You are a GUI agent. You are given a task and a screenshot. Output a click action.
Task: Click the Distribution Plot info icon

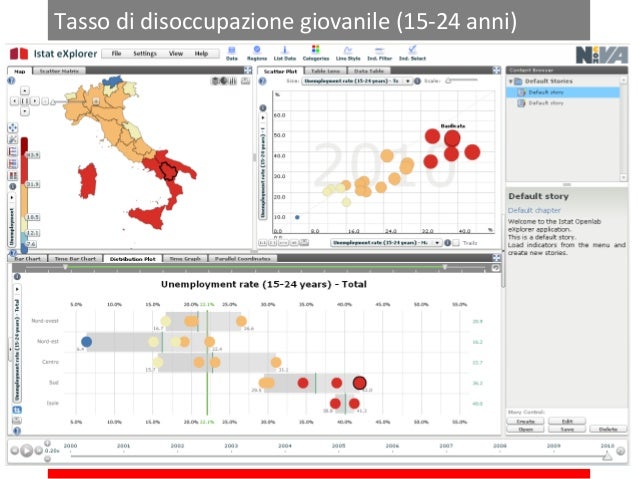(x=17, y=277)
